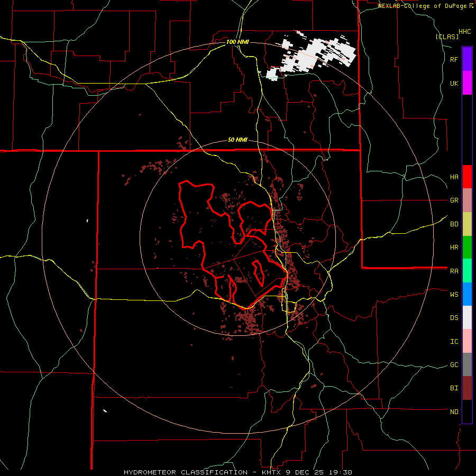Click the 'ND' legend label
The width and height of the screenshot is (476, 476).
(454, 412)
